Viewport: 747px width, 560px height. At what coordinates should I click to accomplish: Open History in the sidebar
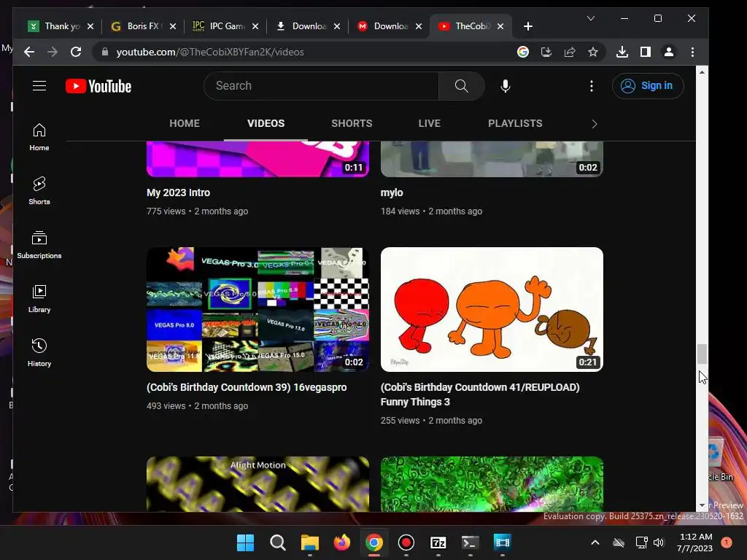click(x=39, y=352)
